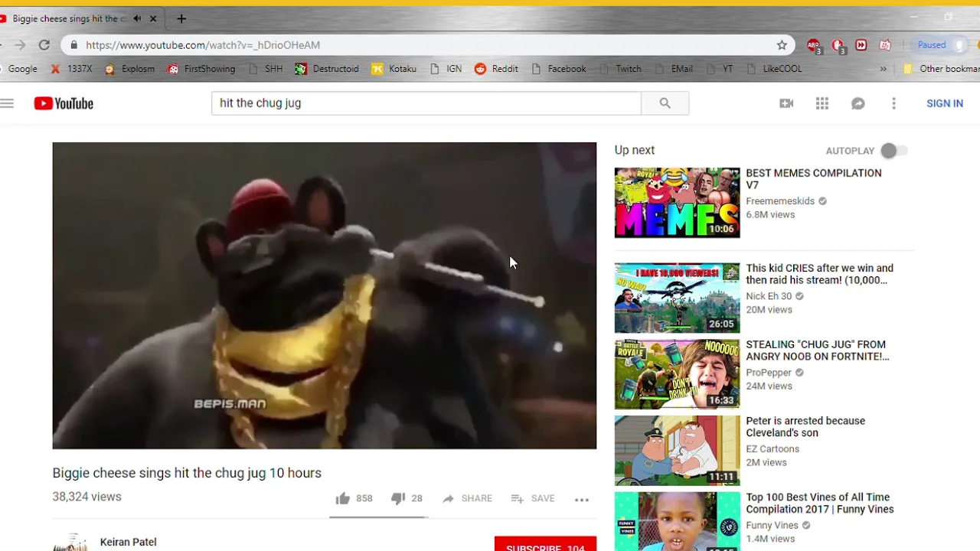Open the messages share bubble icon
The image size is (980, 551).
coord(858,103)
